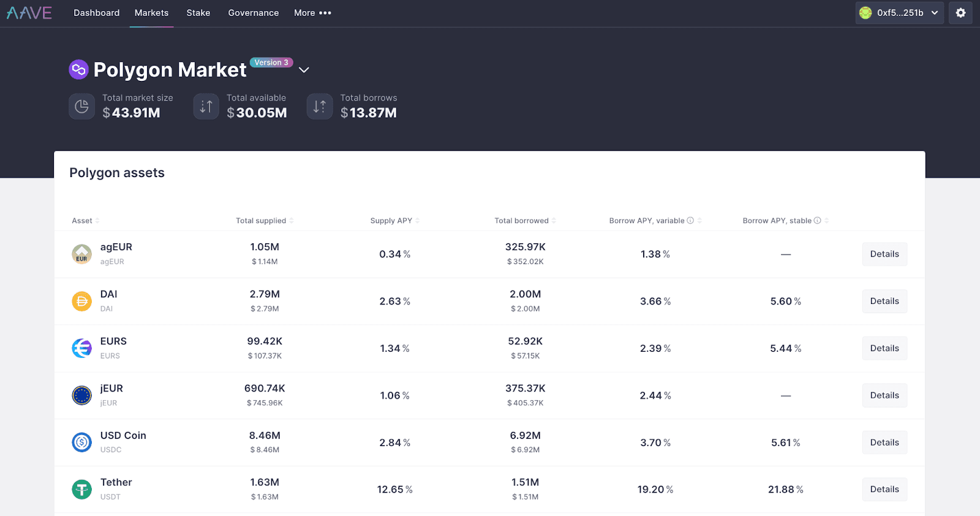The width and height of the screenshot is (980, 516).
Task: Click the total market size pie icon
Action: point(81,107)
